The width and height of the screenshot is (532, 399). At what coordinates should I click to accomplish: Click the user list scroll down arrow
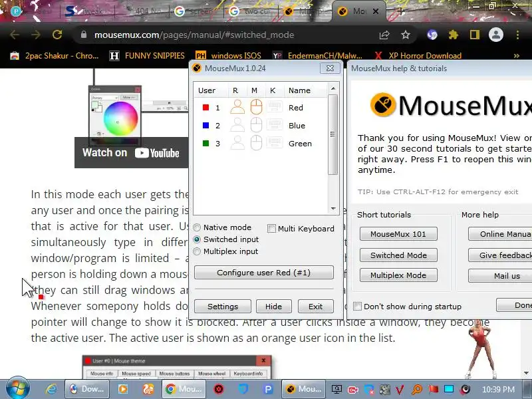point(333,209)
